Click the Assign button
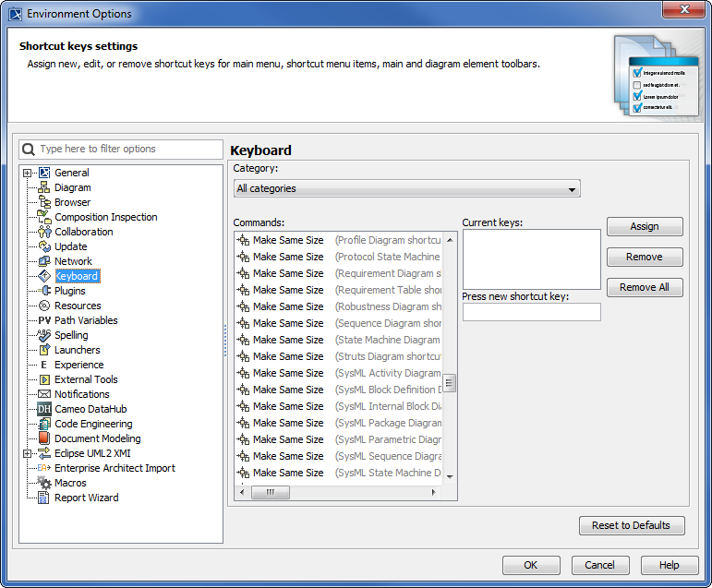 pos(645,226)
